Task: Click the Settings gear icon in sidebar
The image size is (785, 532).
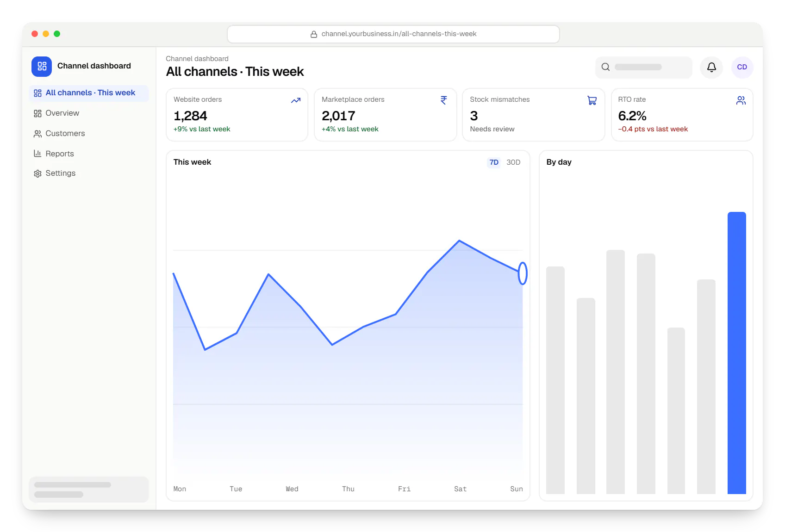Action: coord(37,173)
